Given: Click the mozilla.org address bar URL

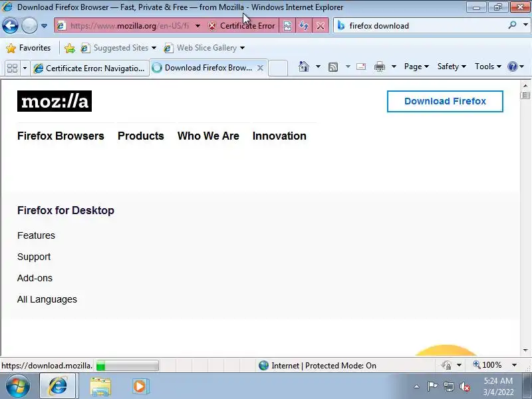Looking at the screenshot, I should 129,26.
